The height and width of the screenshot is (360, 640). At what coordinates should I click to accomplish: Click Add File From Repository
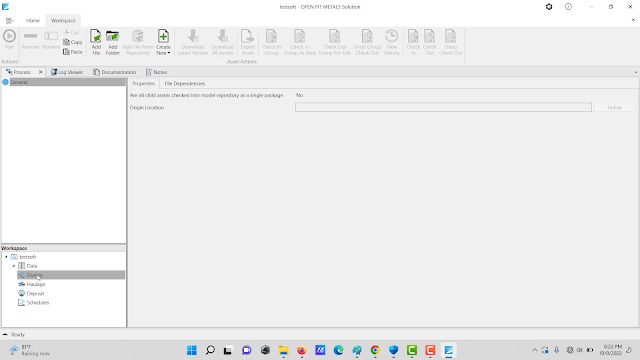[x=138, y=42]
